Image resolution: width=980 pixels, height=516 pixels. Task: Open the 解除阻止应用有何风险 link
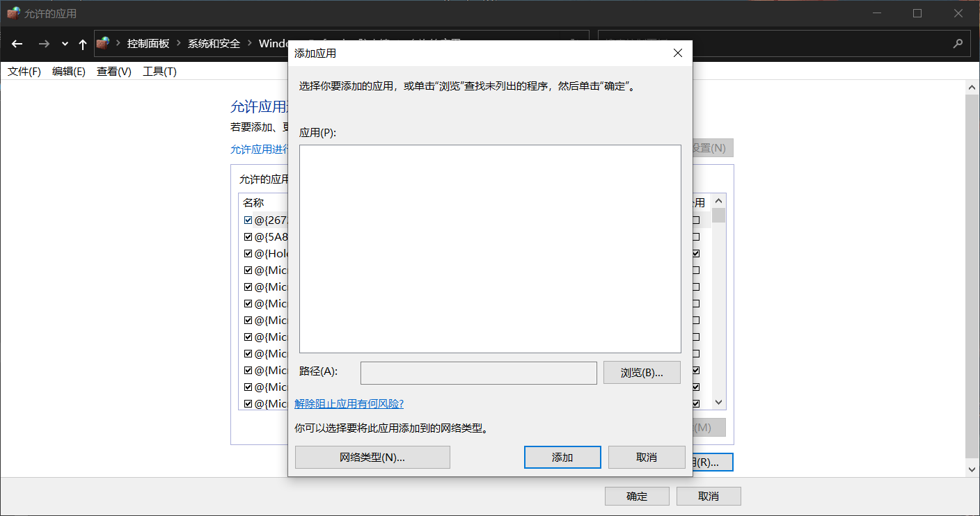click(x=351, y=403)
